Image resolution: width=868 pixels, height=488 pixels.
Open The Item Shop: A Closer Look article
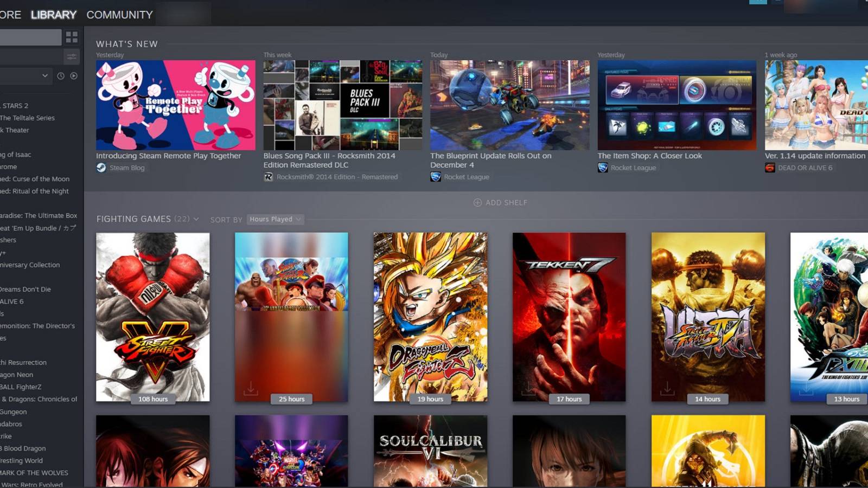[x=649, y=156]
